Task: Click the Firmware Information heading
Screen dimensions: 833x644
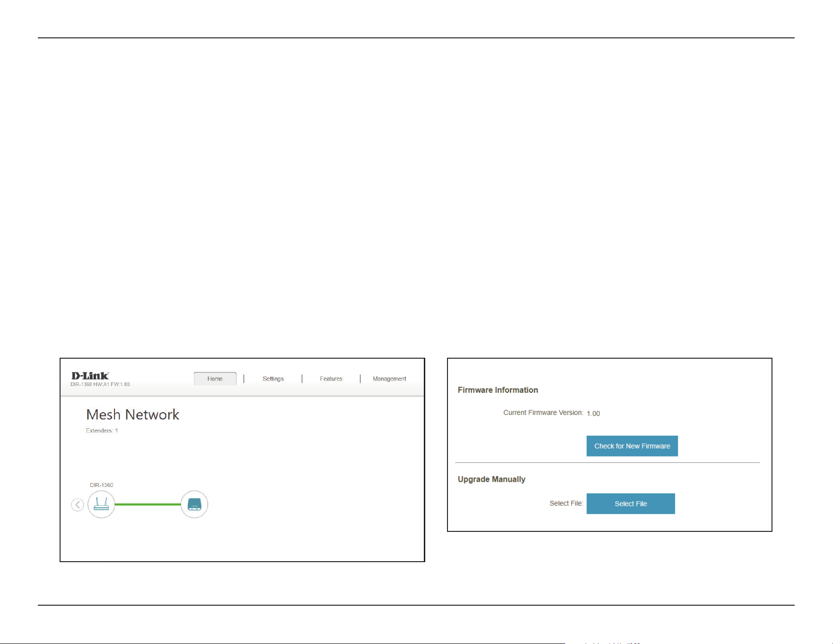Action: pos(498,390)
